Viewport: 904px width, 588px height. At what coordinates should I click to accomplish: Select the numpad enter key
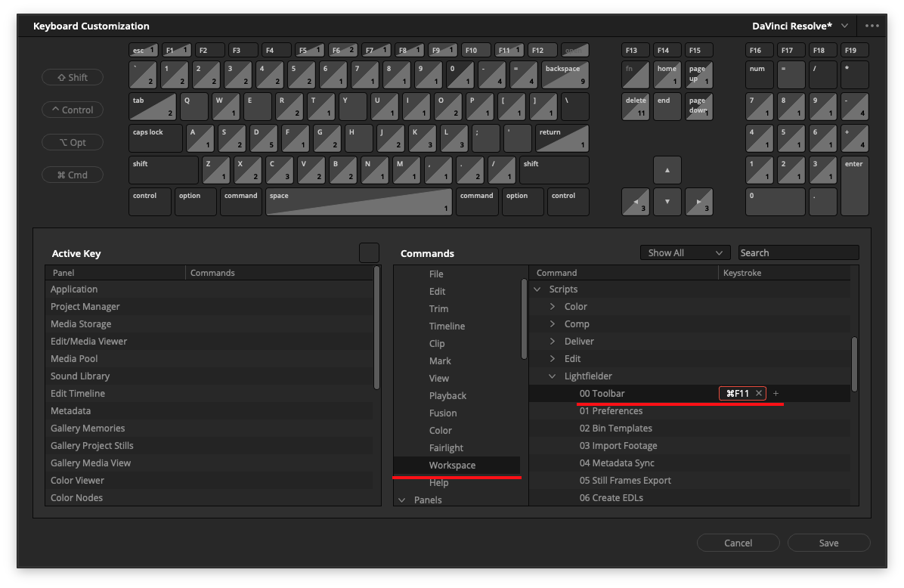coord(854,186)
